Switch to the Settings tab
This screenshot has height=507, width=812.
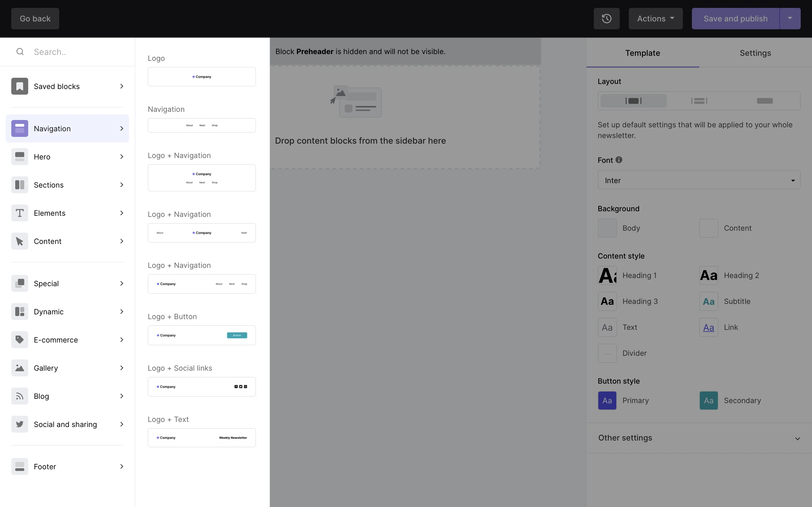[755, 53]
